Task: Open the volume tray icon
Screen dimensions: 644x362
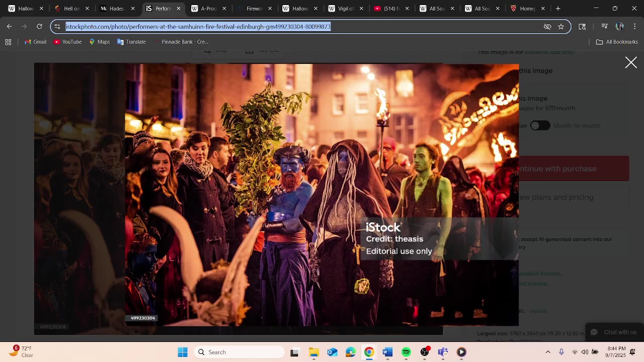Action: coord(585,352)
